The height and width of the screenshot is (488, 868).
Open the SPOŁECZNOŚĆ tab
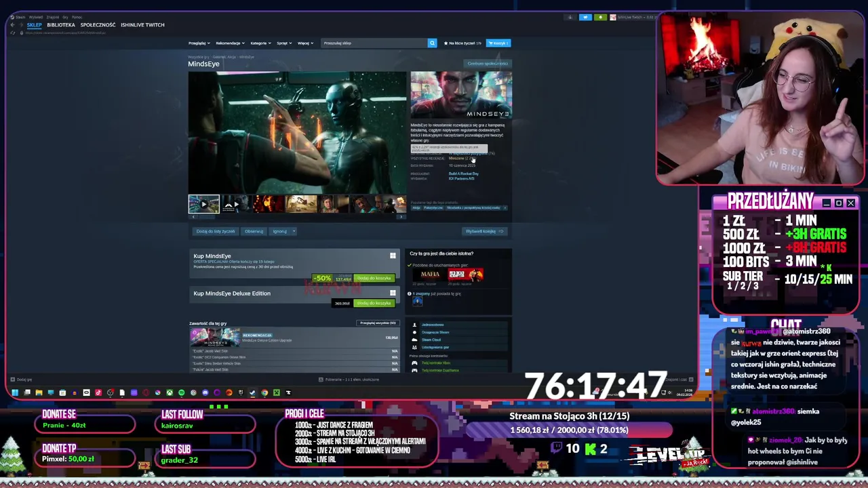tap(98, 25)
